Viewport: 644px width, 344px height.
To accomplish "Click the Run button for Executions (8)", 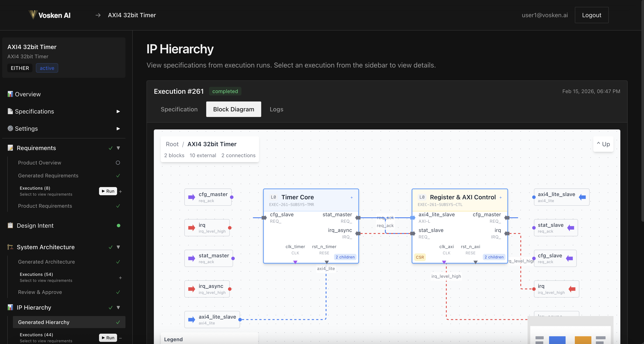I will pyautogui.click(x=108, y=191).
